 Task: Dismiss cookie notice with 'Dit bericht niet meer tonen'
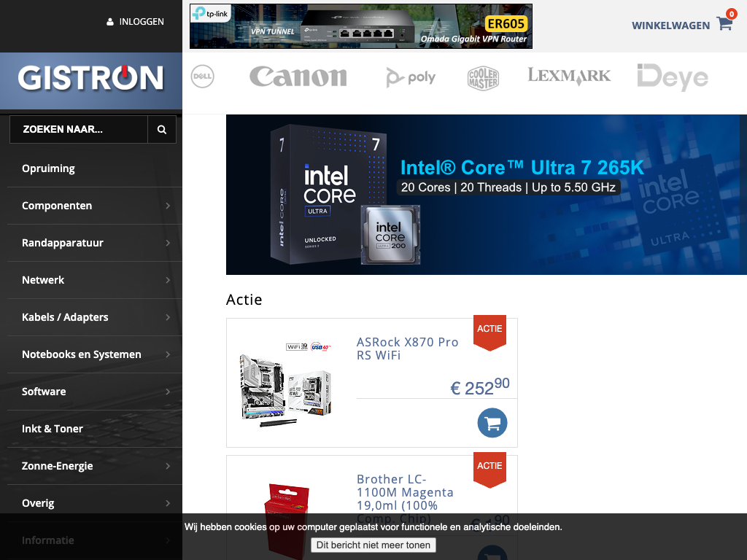[x=373, y=545]
